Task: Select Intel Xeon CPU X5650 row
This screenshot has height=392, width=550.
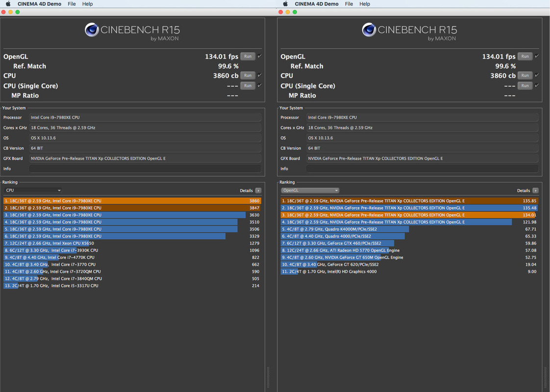Action: tap(132, 244)
